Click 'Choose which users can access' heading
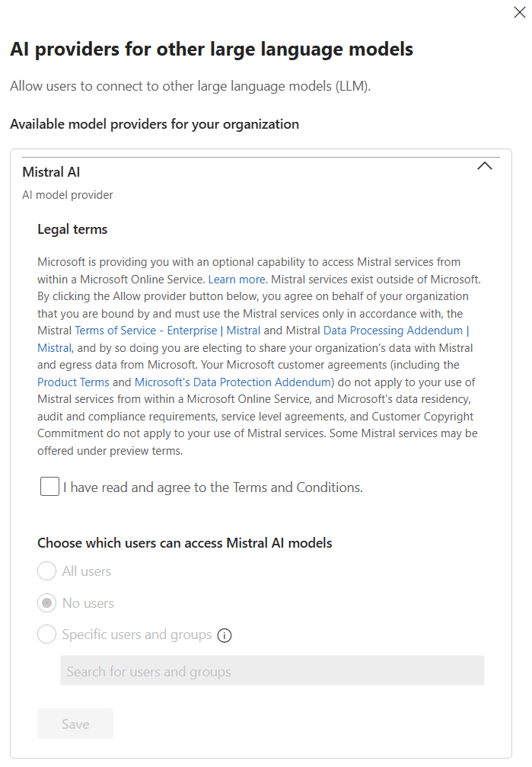 185,543
